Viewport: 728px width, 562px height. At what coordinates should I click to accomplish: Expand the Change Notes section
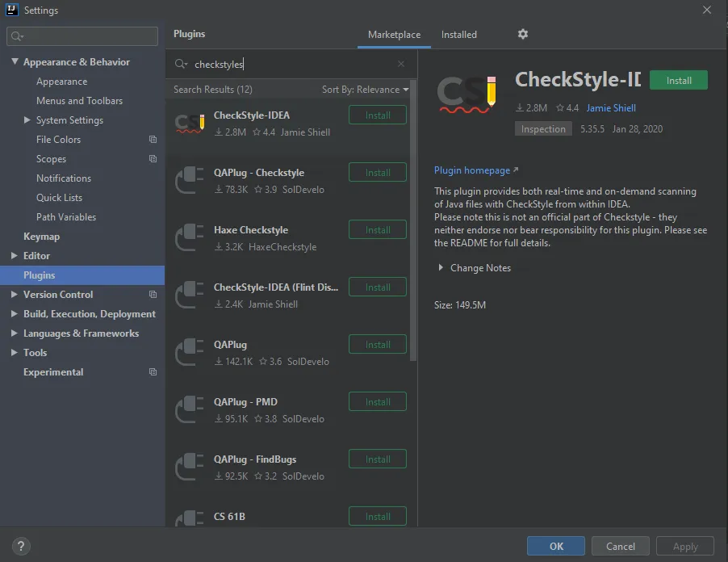[x=441, y=267]
